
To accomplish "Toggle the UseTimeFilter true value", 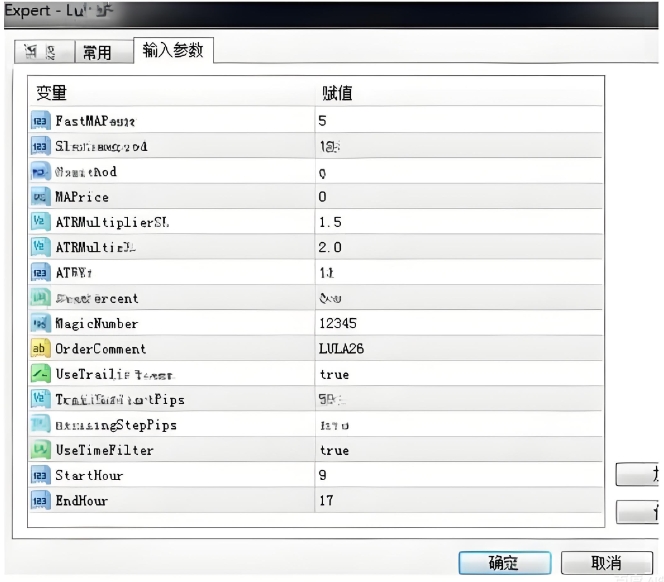I will [334, 450].
